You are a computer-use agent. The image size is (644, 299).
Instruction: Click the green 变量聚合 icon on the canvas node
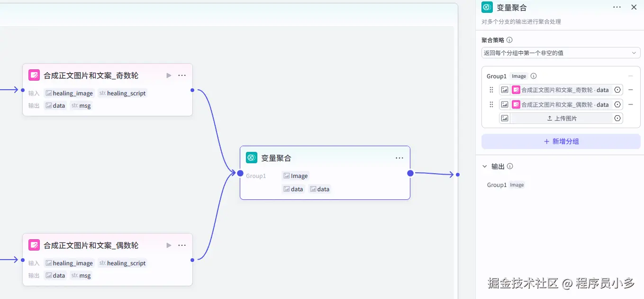tap(251, 157)
